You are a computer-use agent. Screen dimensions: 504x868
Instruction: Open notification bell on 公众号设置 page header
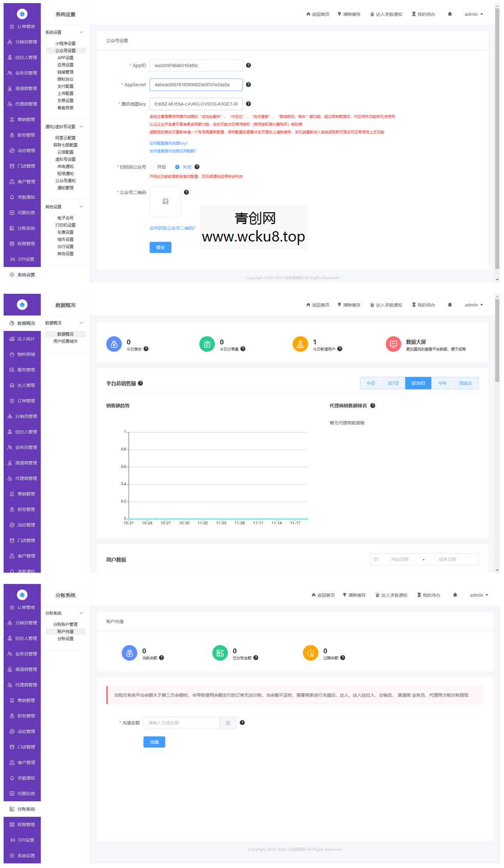click(x=450, y=14)
